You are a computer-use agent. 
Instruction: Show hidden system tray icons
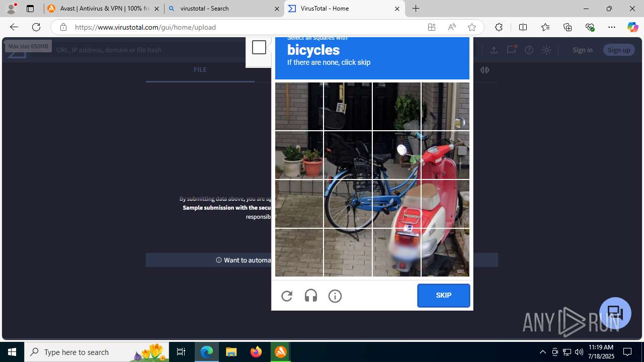coord(542,352)
